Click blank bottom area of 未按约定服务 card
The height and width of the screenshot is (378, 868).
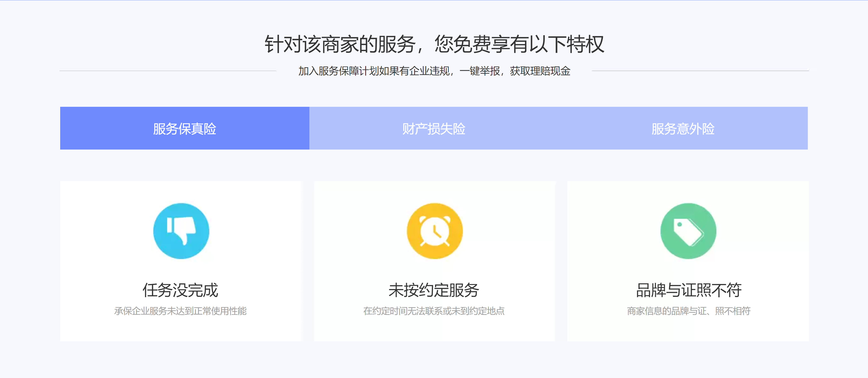pos(434,330)
